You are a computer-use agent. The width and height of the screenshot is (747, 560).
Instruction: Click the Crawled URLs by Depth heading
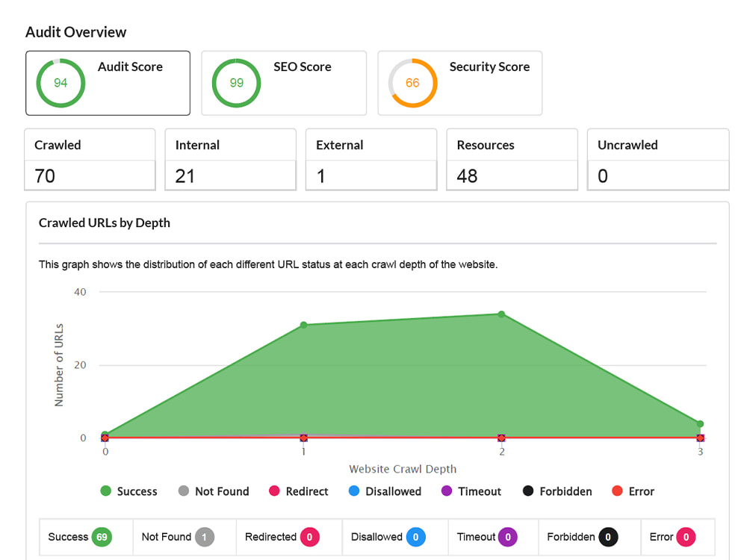(x=105, y=223)
